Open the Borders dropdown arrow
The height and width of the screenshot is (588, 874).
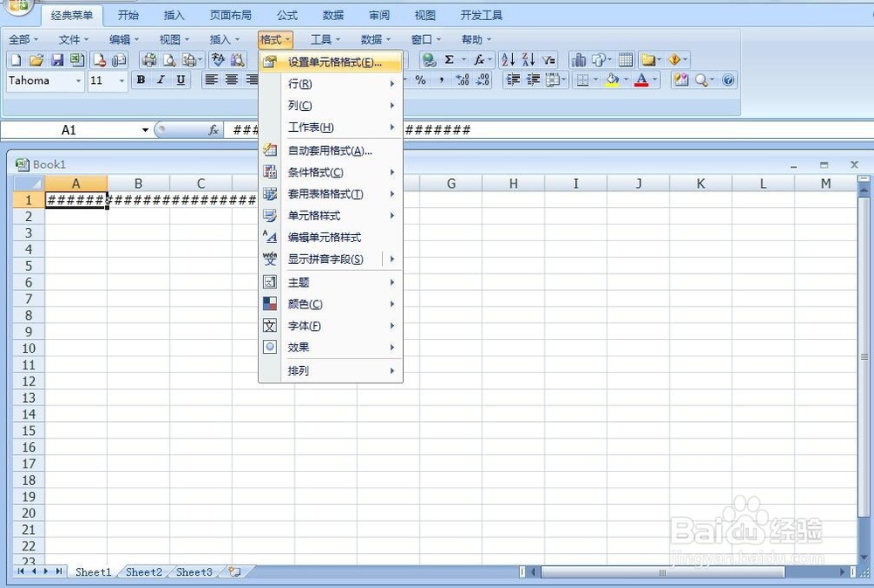coord(596,80)
